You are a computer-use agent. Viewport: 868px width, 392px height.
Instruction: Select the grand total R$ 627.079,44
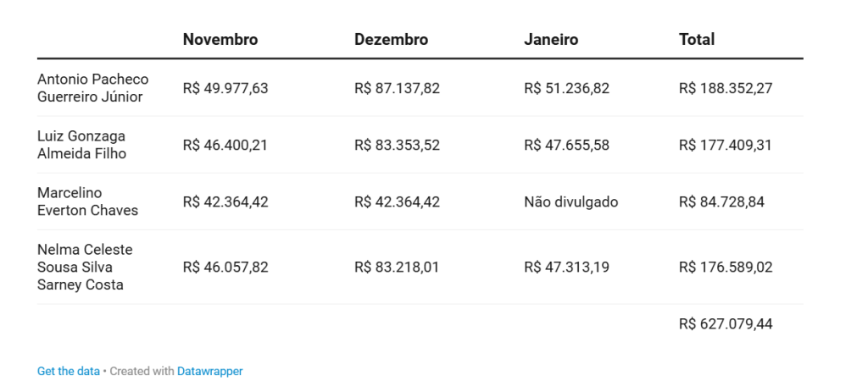click(x=726, y=323)
